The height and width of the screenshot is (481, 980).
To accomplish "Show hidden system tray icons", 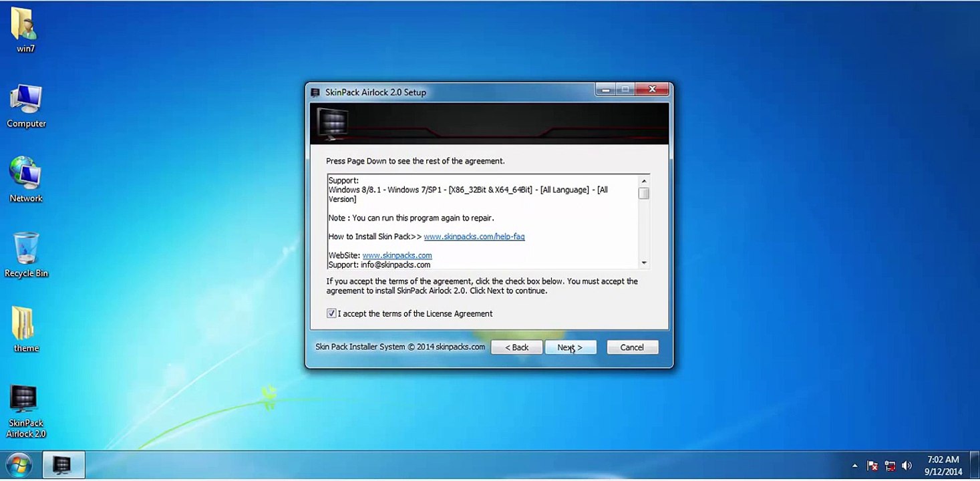I will [854, 466].
